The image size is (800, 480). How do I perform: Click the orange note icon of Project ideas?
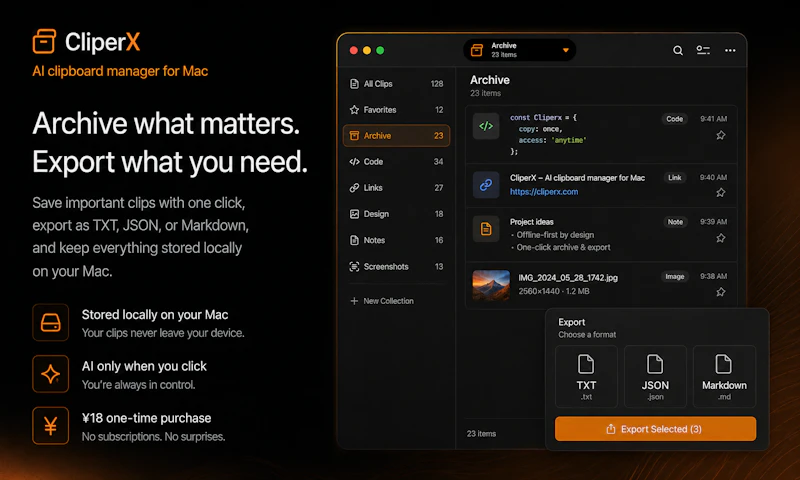coord(486,229)
